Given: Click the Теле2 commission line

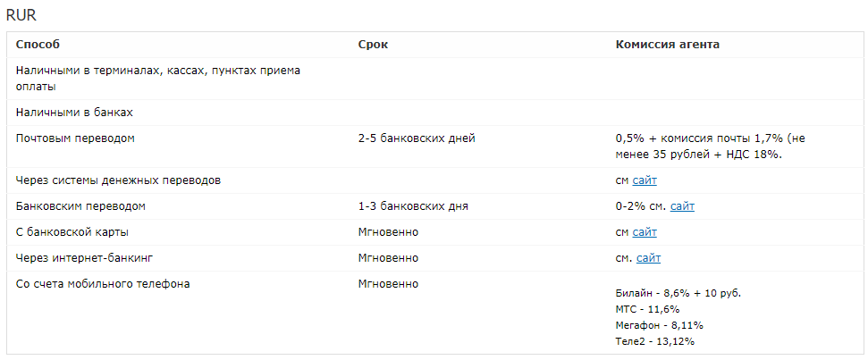Looking at the screenshot, I should pos(654,341).
